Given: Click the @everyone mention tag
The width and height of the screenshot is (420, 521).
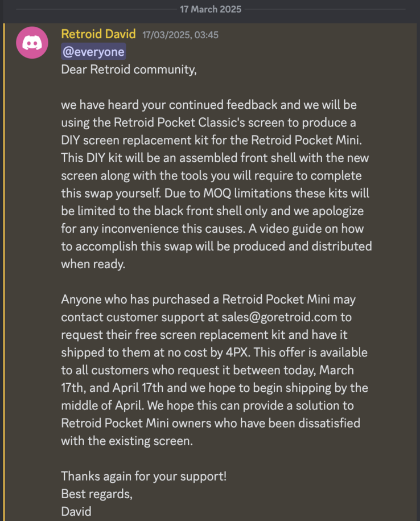Looking at the screenshot, I should click(x=93, y=52).
